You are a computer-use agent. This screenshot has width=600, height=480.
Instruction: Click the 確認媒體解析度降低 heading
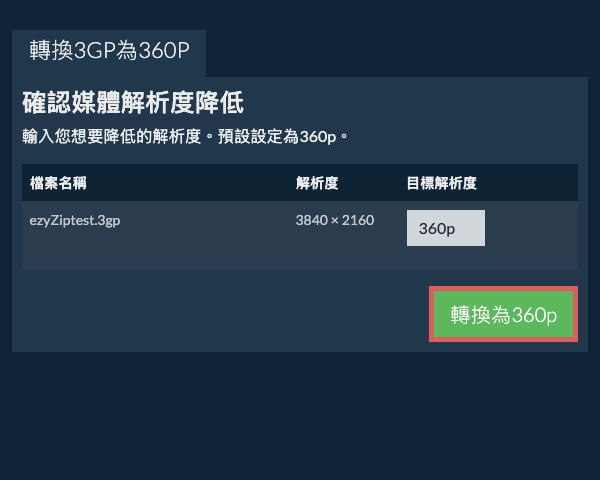click(x=133, y=103)
